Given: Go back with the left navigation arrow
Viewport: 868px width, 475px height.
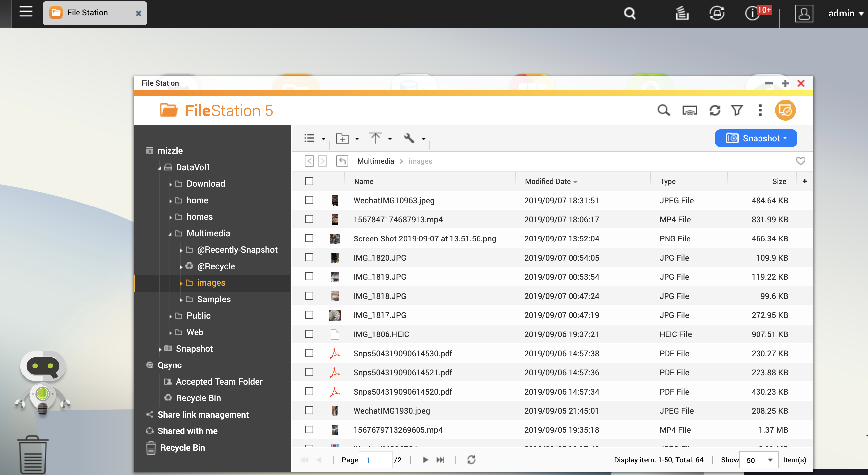Looking at the screenshot, I should tap(309, 161).
